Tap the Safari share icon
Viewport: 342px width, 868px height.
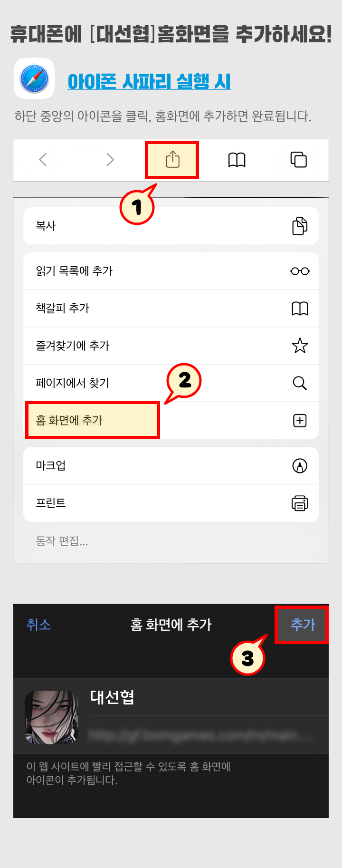coord(172,159)
